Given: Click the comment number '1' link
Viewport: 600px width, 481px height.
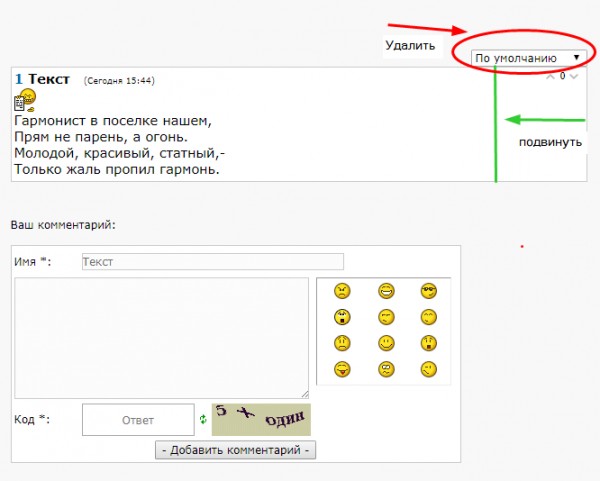Looking at the screenshot, I should point(19,79).
